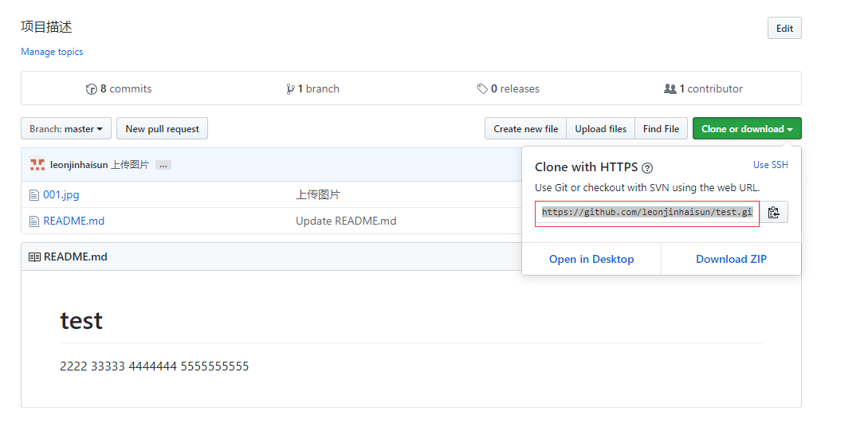Click the book icon in README.md header
Image resolution: width=868 pixels, height=427 pixels.
point(34,257)
